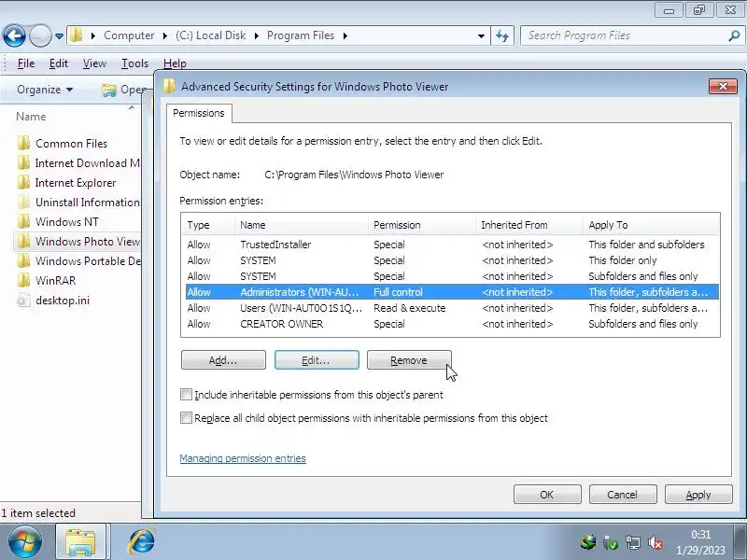
Task: Click Cancel in Advanced Security Settings
Action: pyautogui.click(x=622, y=495)
